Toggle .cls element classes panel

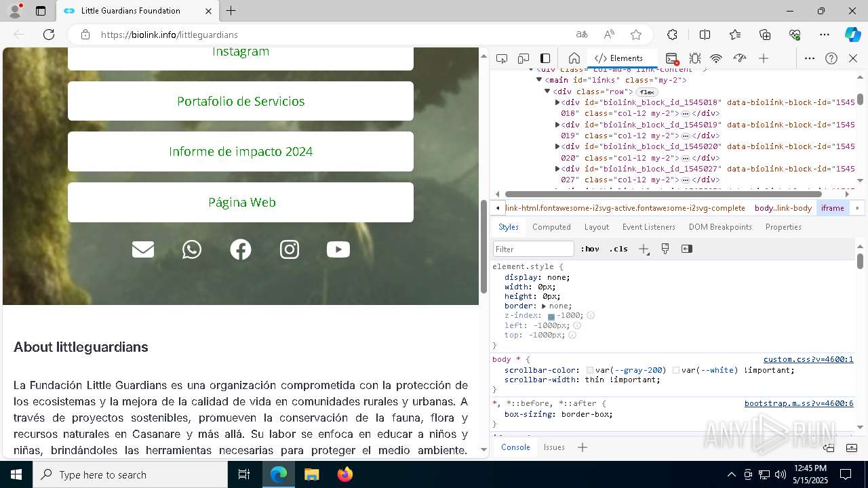coord(618,249)
